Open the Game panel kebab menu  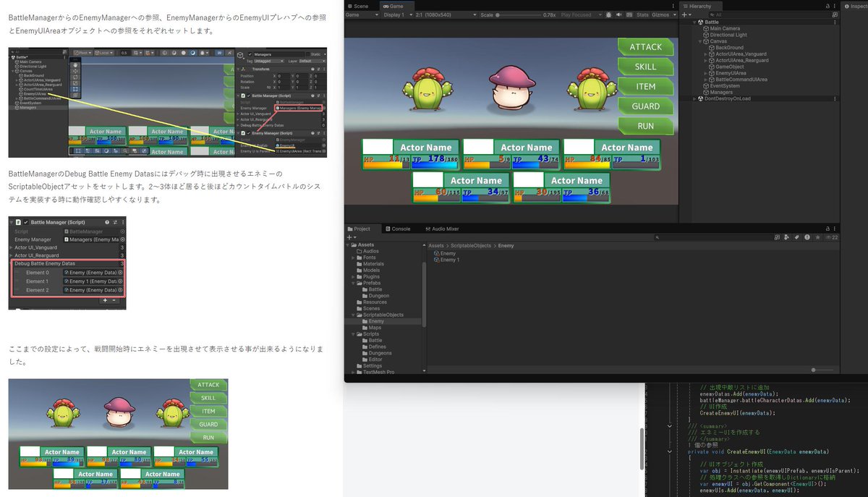674,6
